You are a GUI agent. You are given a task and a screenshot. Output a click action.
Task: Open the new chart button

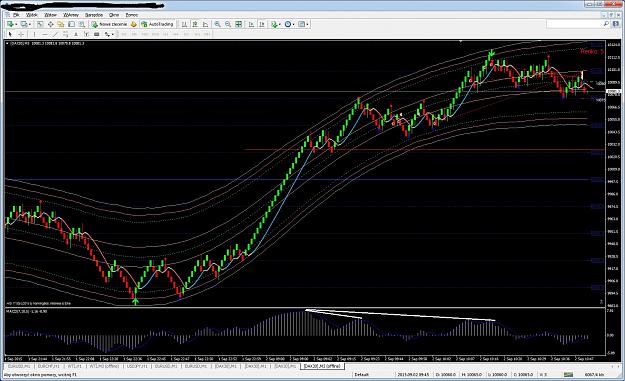[x=10, y=24]
